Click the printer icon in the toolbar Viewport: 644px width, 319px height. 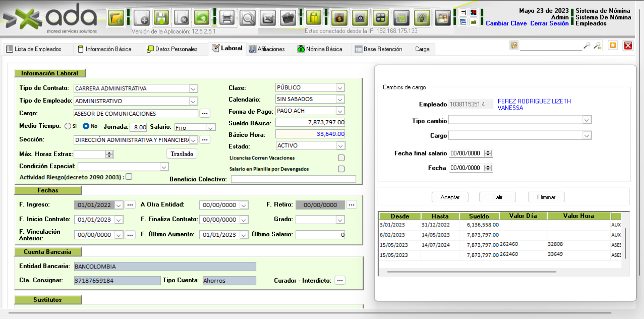click(x=227, y=18)
